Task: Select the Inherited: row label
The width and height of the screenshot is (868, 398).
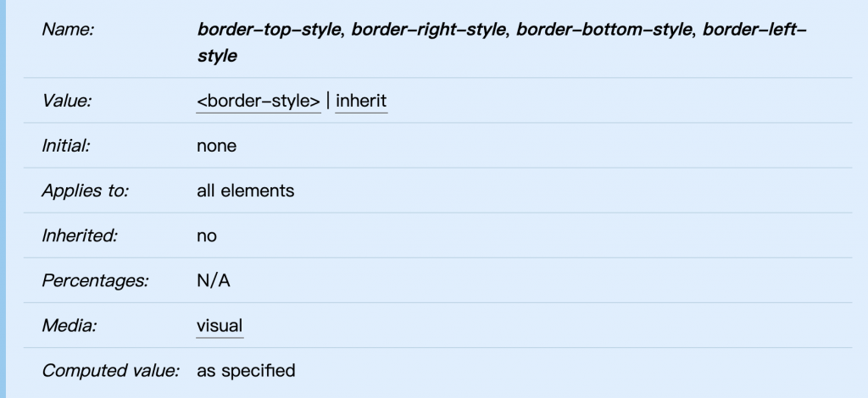Action: click(80, 235)
